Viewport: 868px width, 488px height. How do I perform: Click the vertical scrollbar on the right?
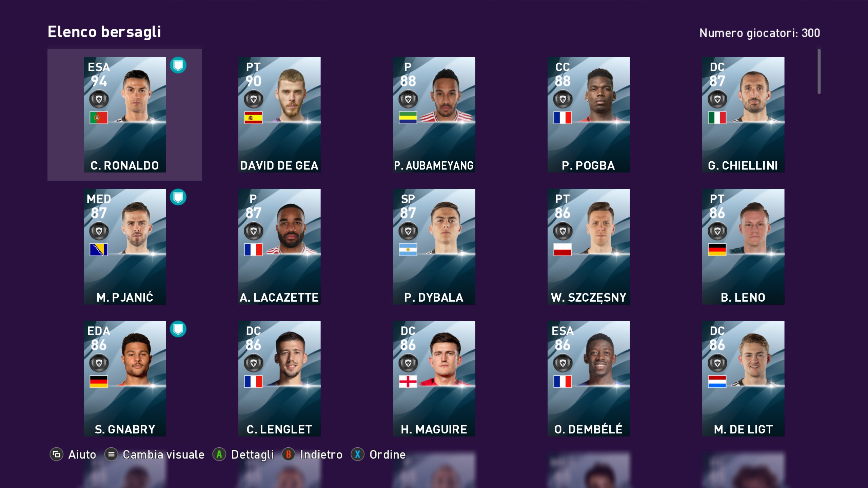click(819, 72)
